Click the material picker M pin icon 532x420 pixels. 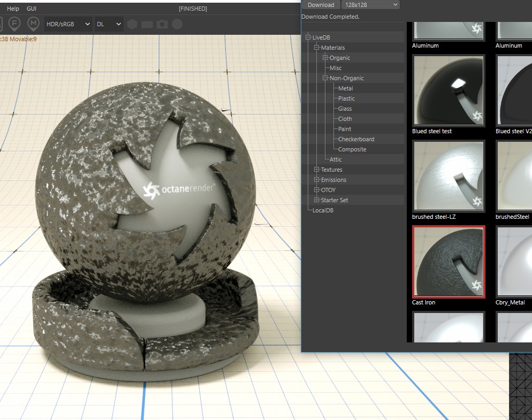point(33,24)
